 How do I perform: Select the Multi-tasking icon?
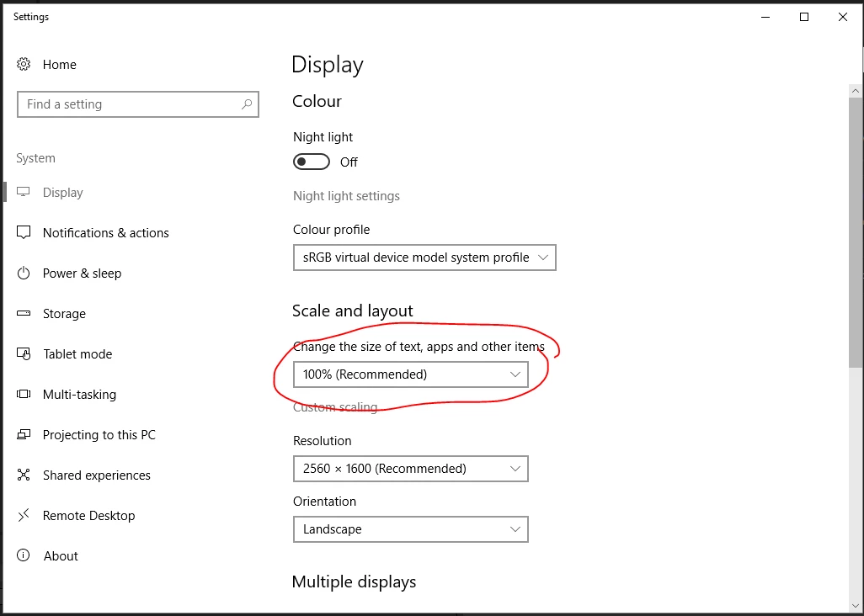tap(23, 394)
